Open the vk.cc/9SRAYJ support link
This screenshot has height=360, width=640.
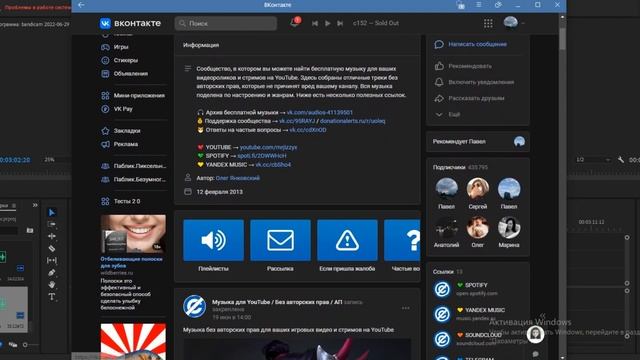point(297,121)
